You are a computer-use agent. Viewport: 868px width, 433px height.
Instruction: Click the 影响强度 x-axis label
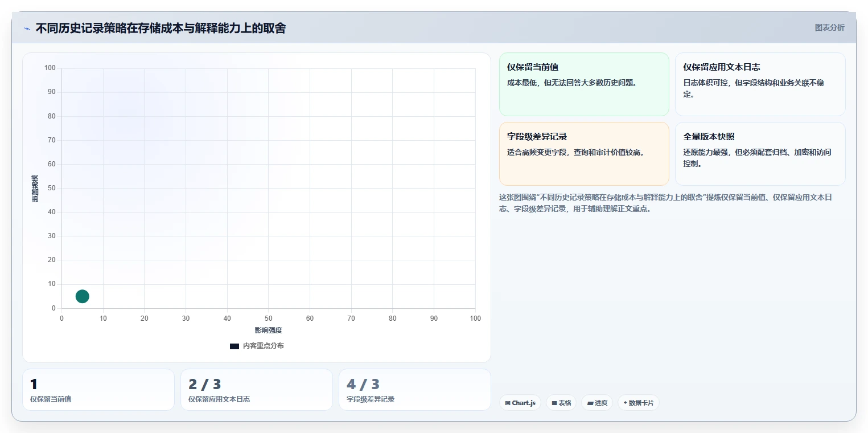pos(269,330)
